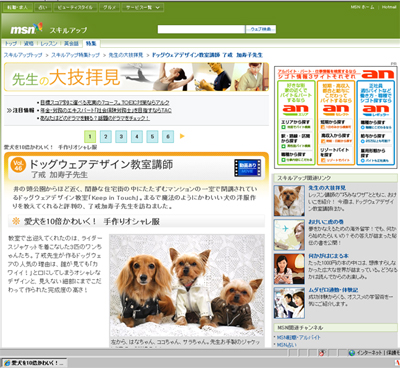Go to next page with orange arrow
Image resolution: width=400 pixels, height=368 pixels.
182,136
